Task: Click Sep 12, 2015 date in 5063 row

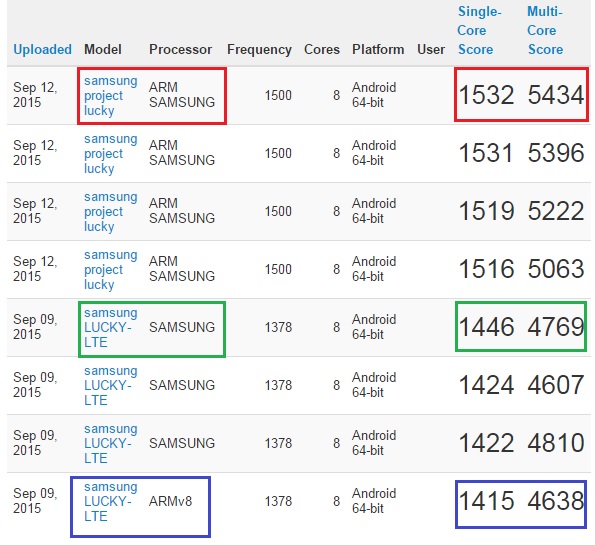Action: [35, 269]
